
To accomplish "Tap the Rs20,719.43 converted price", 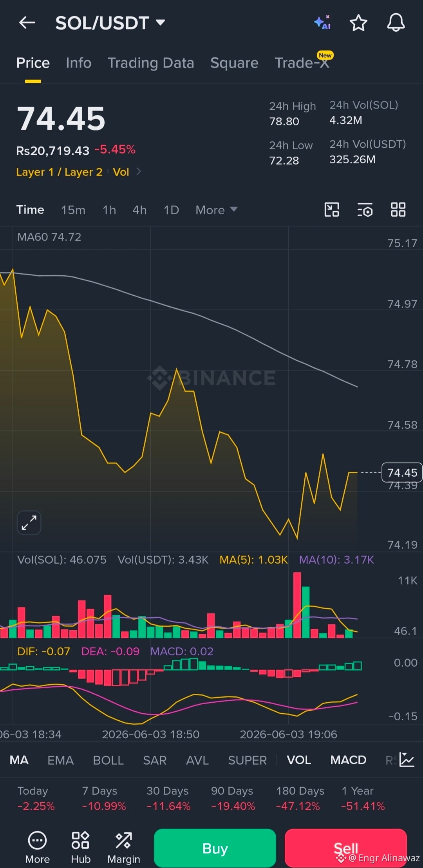I will point(53,150).
